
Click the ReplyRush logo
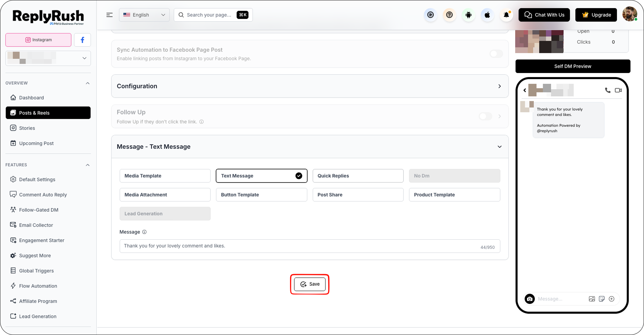[x=48, y=17]
